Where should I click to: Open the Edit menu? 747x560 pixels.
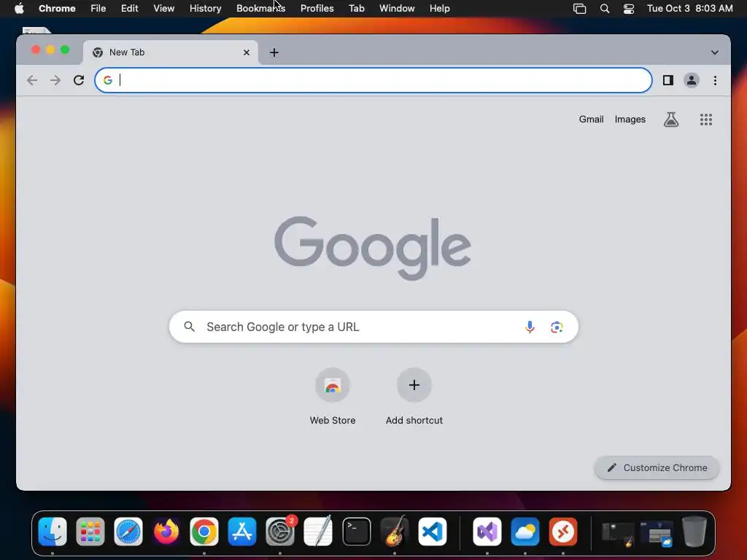(x=129, y=9)
